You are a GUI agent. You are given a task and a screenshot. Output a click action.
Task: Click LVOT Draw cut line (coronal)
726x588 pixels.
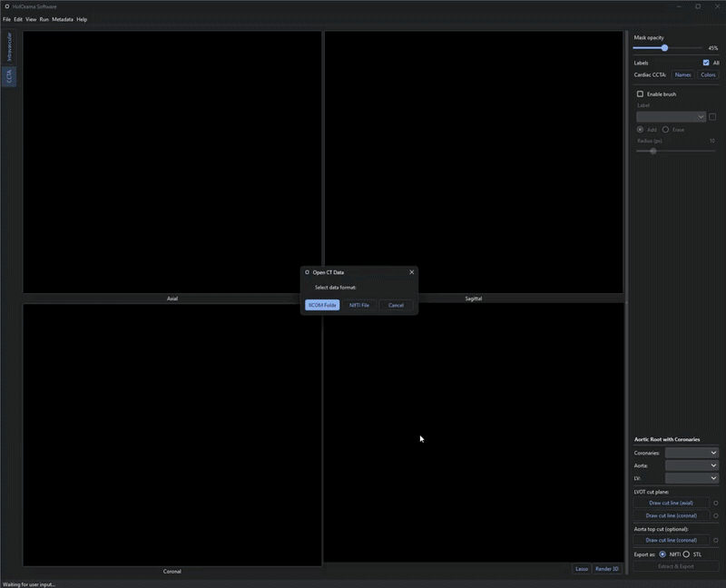[671, 515]
